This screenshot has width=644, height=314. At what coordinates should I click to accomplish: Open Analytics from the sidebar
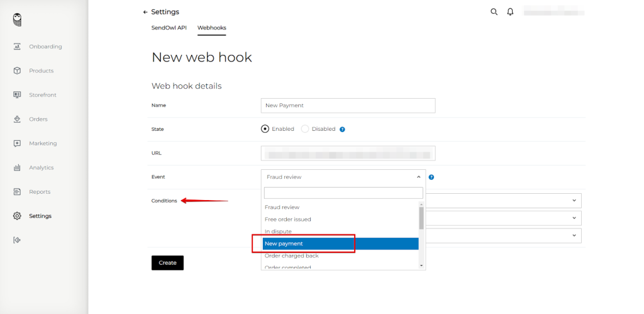(x=41, y=167)
